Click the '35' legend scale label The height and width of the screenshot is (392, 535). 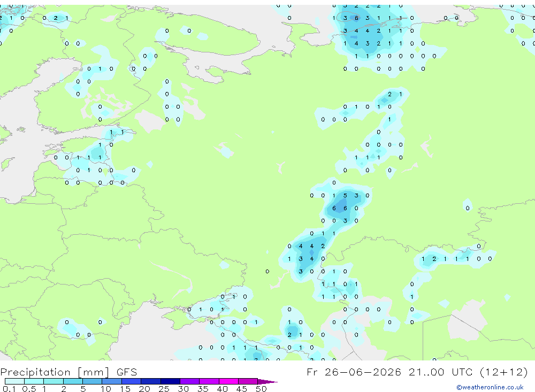[x=203, y=389]
